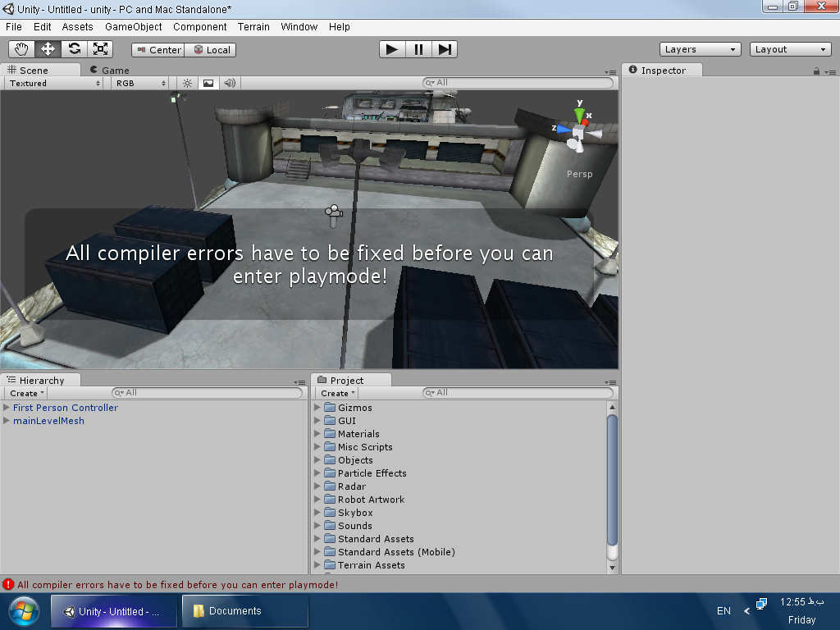Select the Rotate tool in toolbar

(x=74, y=49)
